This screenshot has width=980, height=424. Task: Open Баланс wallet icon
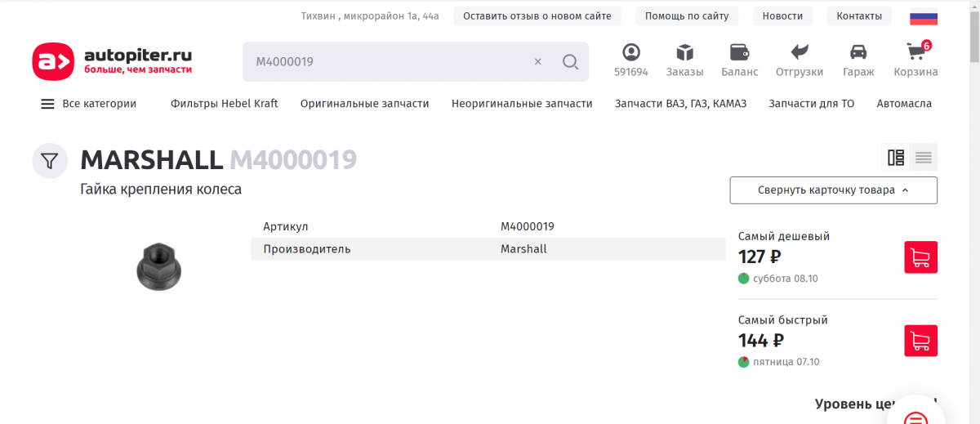click(x=740, y=60)
